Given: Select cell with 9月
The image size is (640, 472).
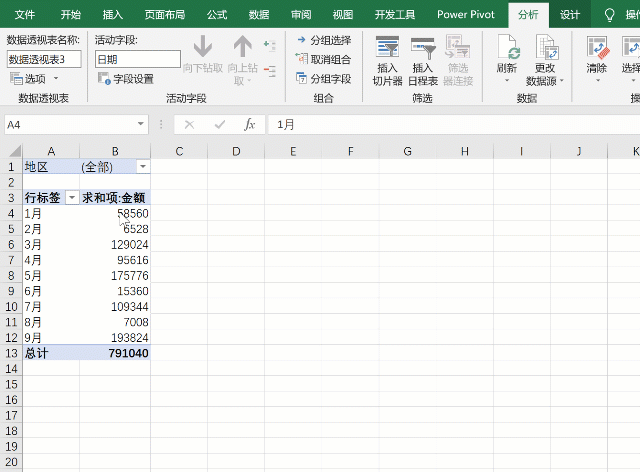Looking at the screenshot, I should click(51, 338).
